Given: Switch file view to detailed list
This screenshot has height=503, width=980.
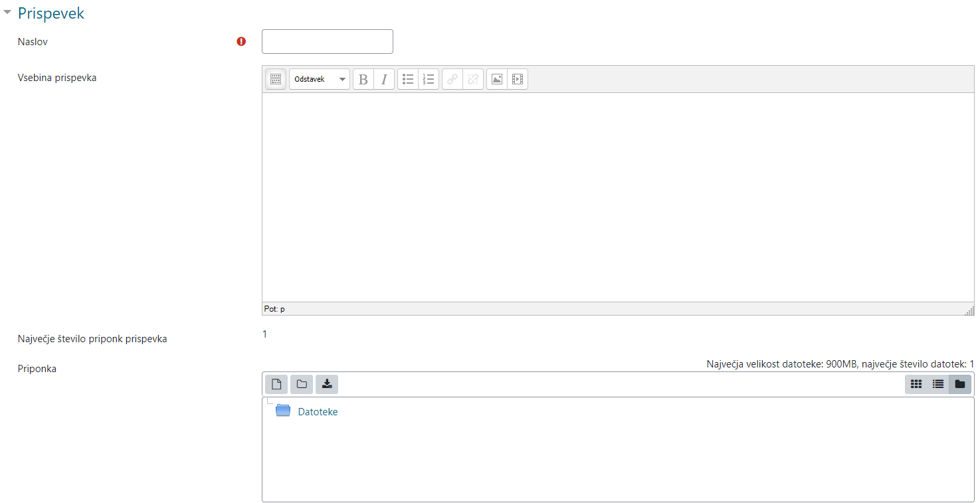Looking at the screenshot, I should pos(938,384).
